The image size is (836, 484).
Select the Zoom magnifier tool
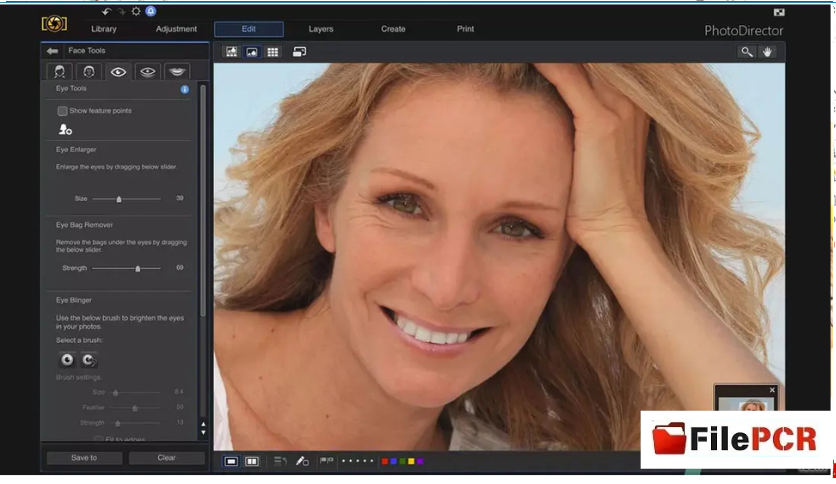pos(746,52)
